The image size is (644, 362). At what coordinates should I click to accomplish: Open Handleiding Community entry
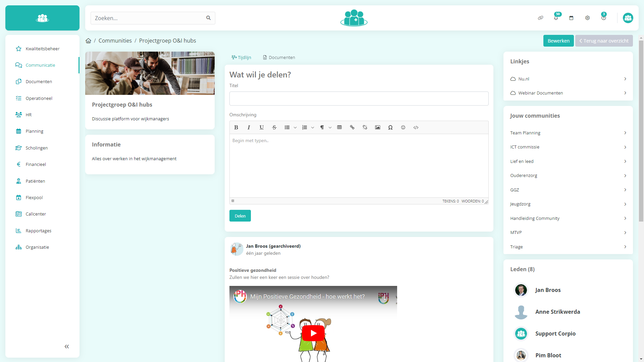[x=568, y=218]
